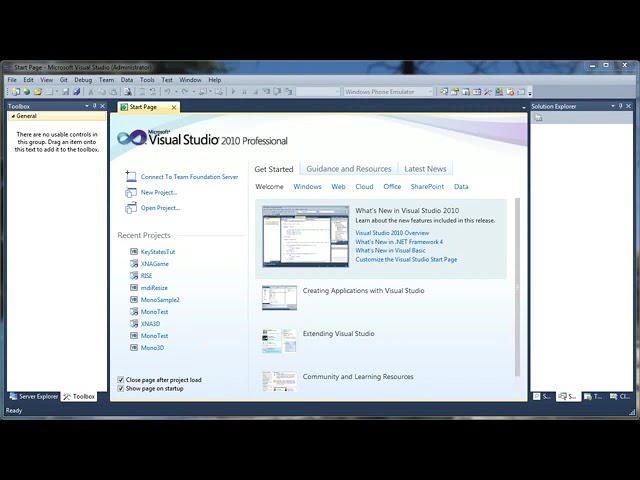This screenshot has width=640, height=480.
Task: Select the Windows category under Get Started
Action: 307,187
